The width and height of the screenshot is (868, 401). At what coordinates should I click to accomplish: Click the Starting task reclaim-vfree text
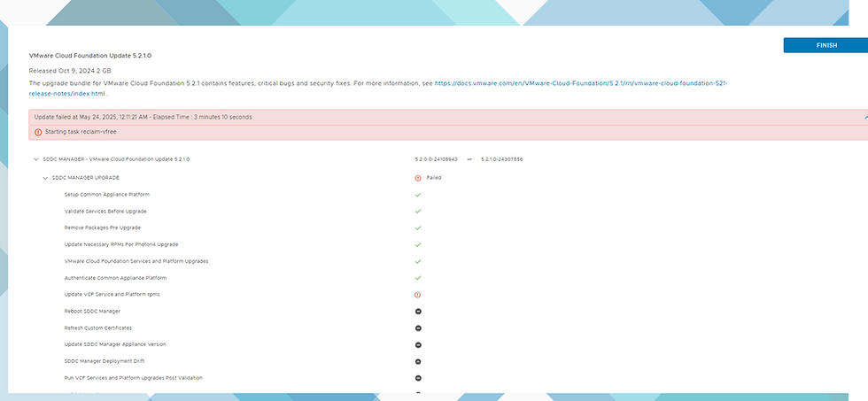coord(81,132)
